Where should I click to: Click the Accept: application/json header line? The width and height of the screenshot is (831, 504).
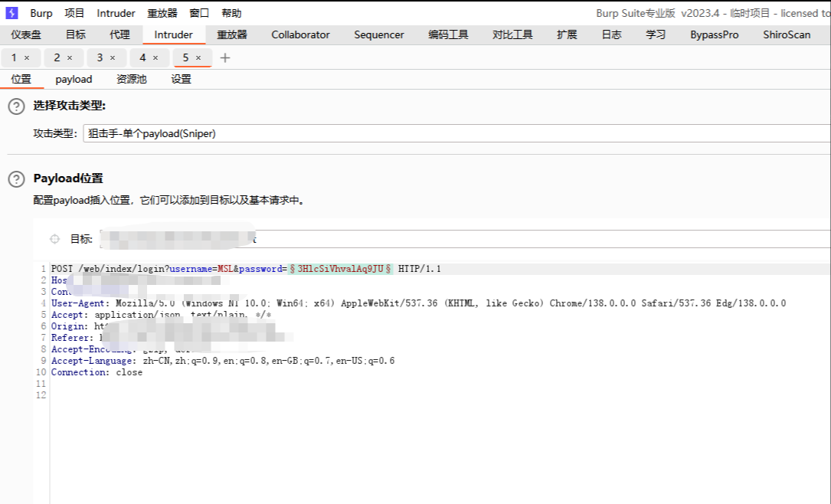(x=161, y=315)
